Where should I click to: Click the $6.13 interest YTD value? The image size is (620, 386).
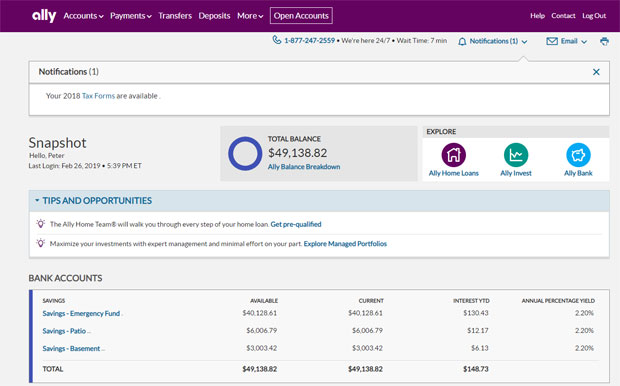pos(480,348)
